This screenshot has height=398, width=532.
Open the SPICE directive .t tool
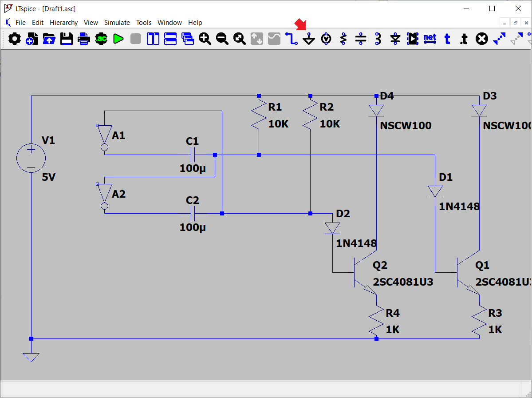click(464, 39)
